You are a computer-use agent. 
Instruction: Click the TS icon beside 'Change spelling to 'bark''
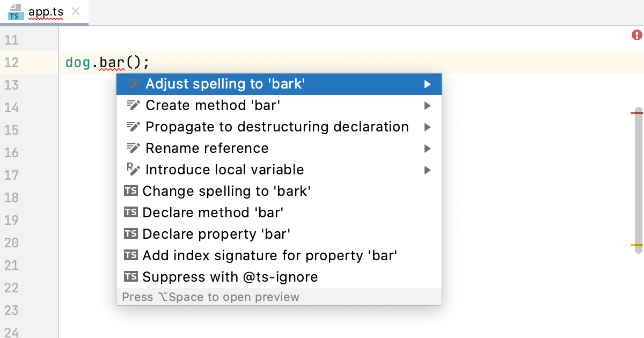131,191
